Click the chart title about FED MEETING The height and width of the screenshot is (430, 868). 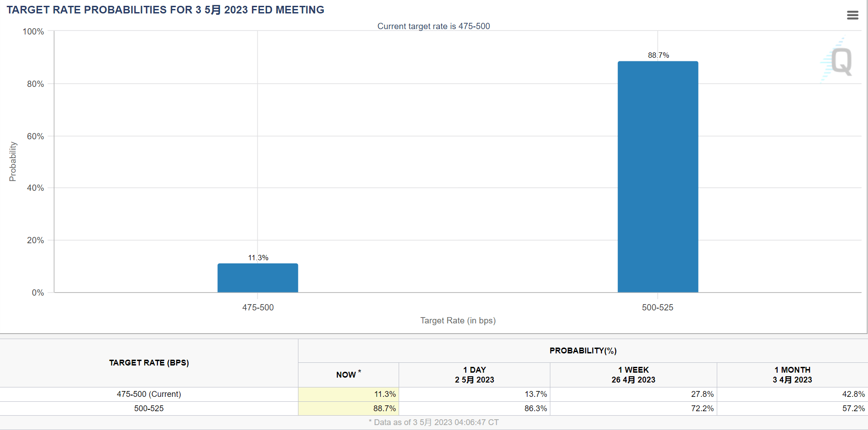[165, 10]
